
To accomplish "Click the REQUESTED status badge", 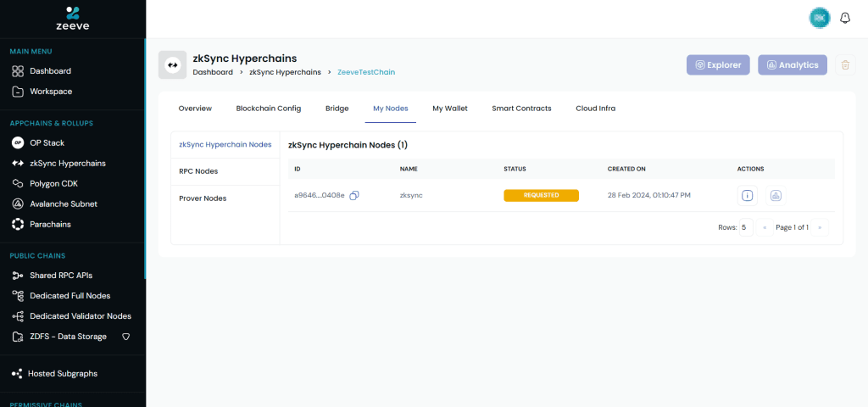I will pyautogui.click(x=541, y=196).
